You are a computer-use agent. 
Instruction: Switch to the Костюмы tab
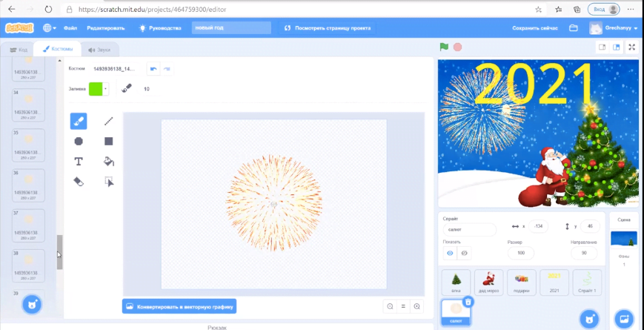coord(58,49)
